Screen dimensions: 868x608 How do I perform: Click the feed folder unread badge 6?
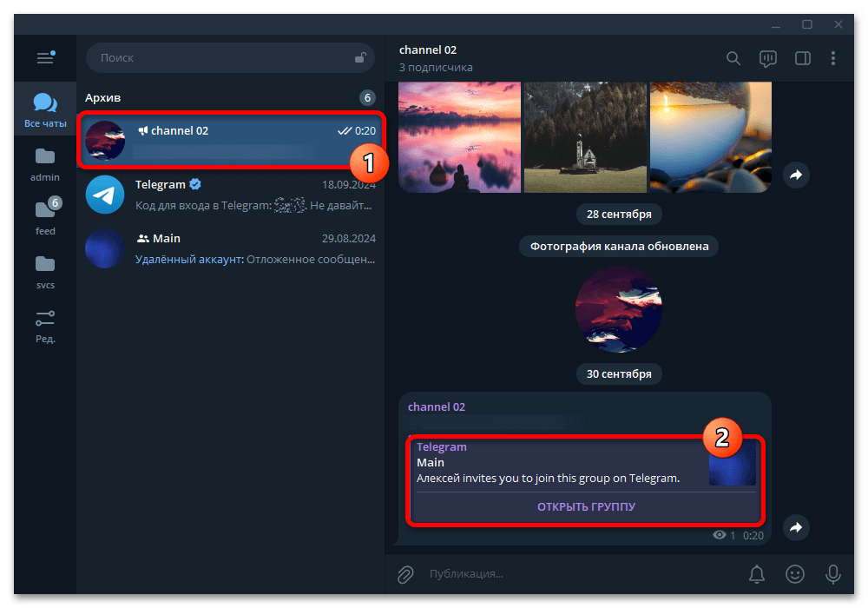point(55,202)
